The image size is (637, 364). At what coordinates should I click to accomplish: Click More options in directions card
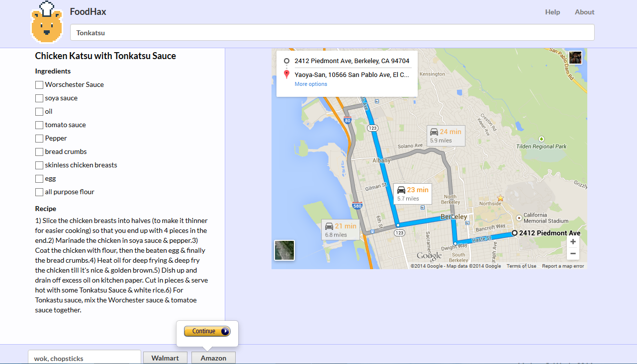[x=311, y=84]
